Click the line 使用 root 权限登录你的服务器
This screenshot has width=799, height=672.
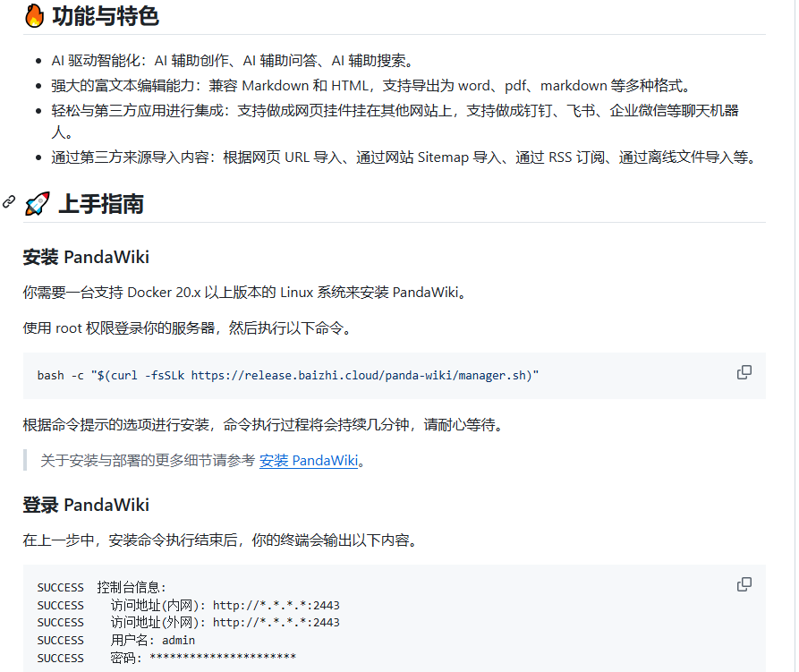188,328
